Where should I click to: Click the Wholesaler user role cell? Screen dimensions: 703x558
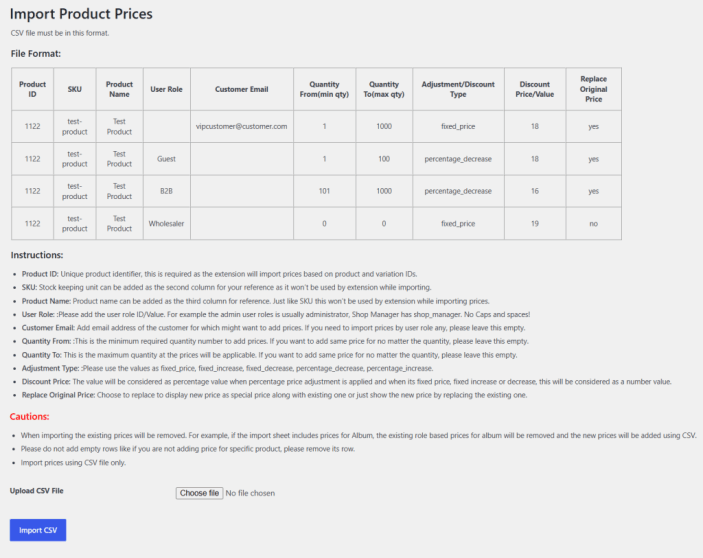(166, 223)
